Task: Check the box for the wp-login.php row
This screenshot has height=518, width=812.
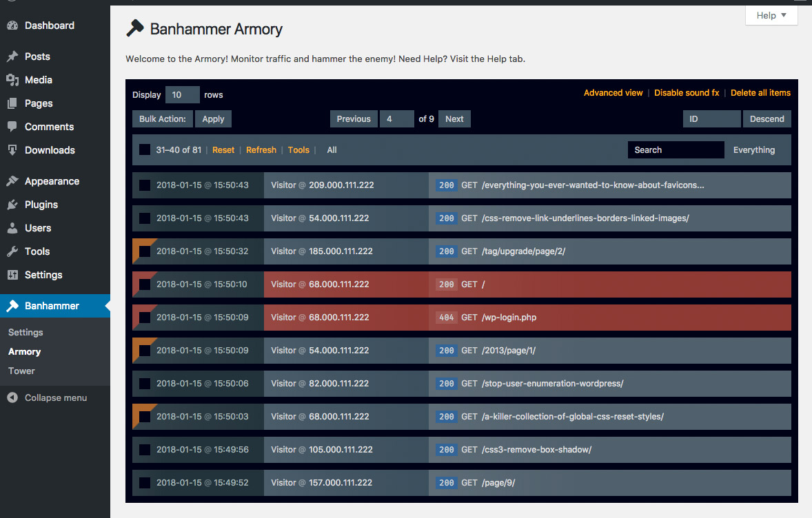Action: (145, 318)
